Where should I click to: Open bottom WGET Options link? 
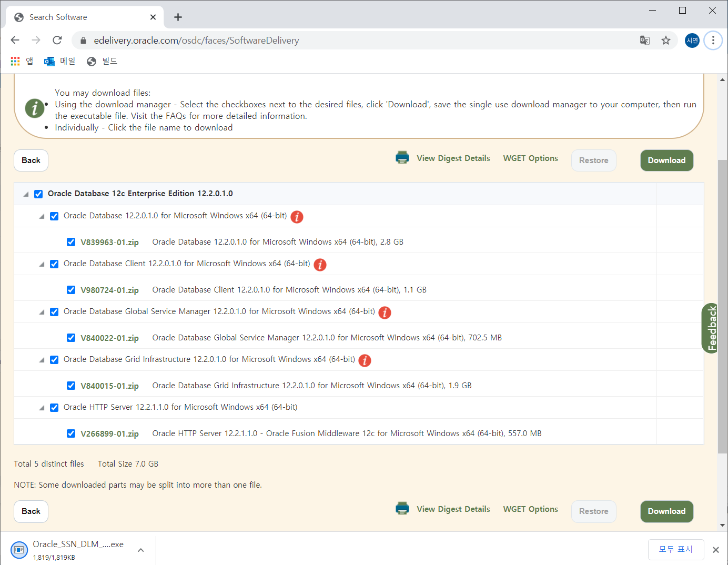coord(531,509)
